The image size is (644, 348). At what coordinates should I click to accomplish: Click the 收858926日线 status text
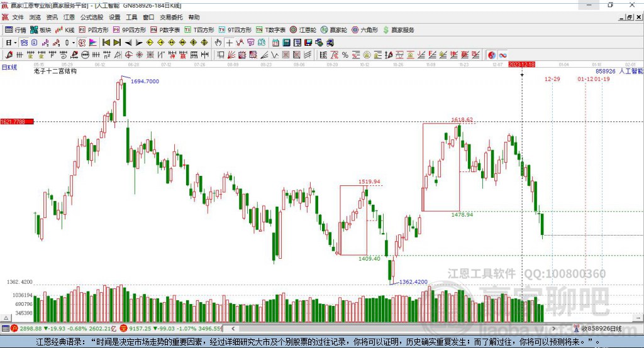[601, 329]
